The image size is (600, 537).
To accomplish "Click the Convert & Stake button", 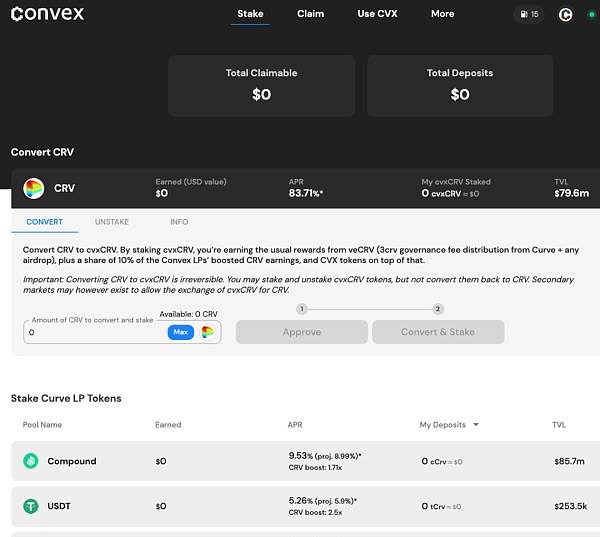I will (x=438, y=332).
